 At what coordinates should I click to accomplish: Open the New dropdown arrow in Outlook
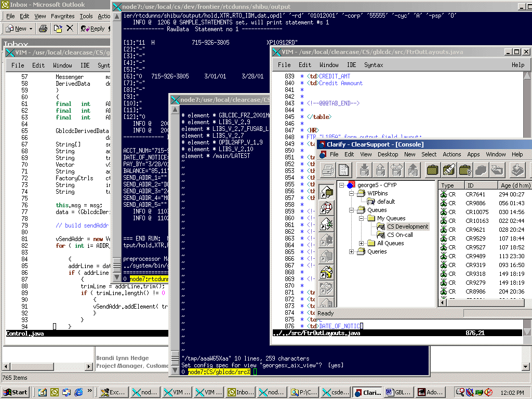tap(31, 29)
